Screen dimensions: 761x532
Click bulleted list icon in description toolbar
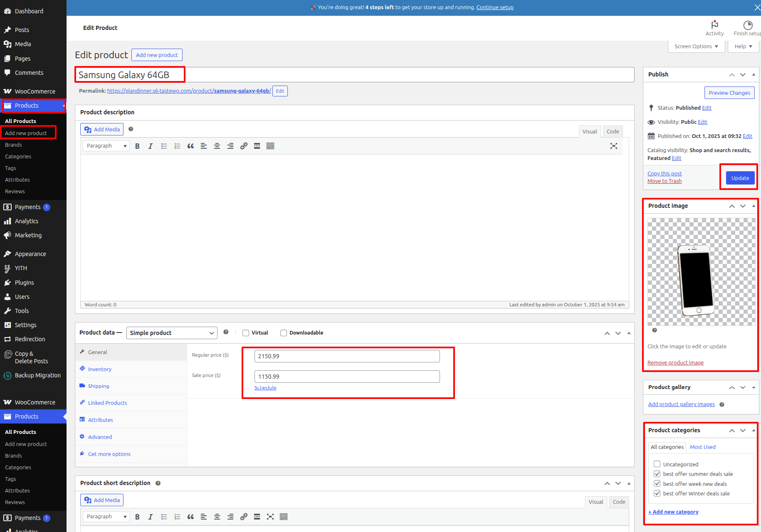(x=164, y=146)
